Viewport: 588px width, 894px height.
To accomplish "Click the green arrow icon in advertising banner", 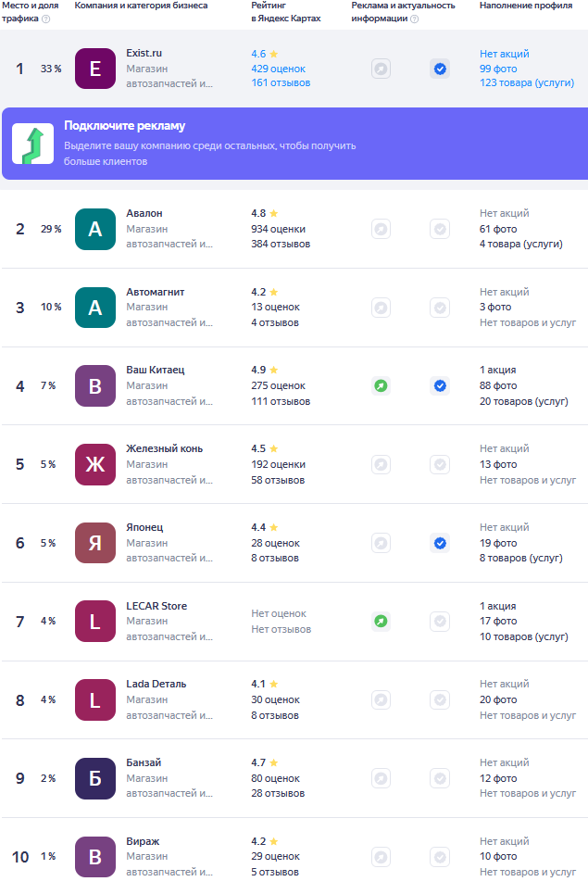I will coord(33,144).
